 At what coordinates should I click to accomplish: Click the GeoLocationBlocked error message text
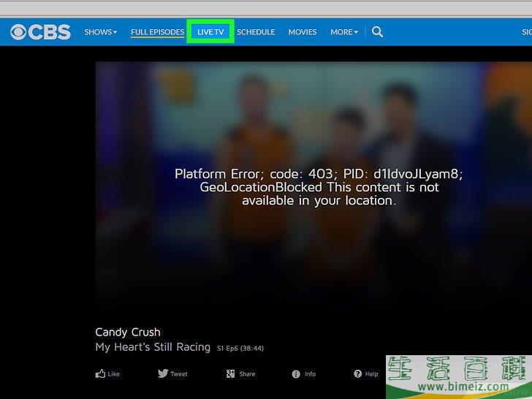(319, 187)
